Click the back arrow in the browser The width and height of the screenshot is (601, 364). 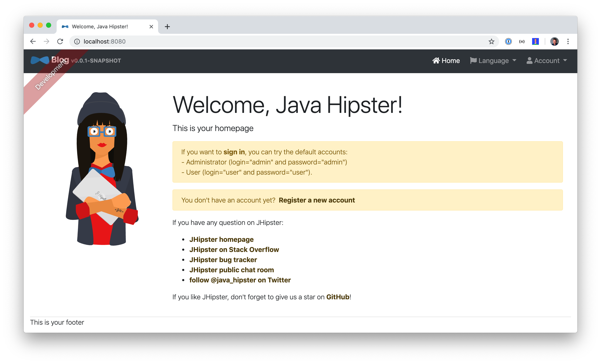(33, 41)
